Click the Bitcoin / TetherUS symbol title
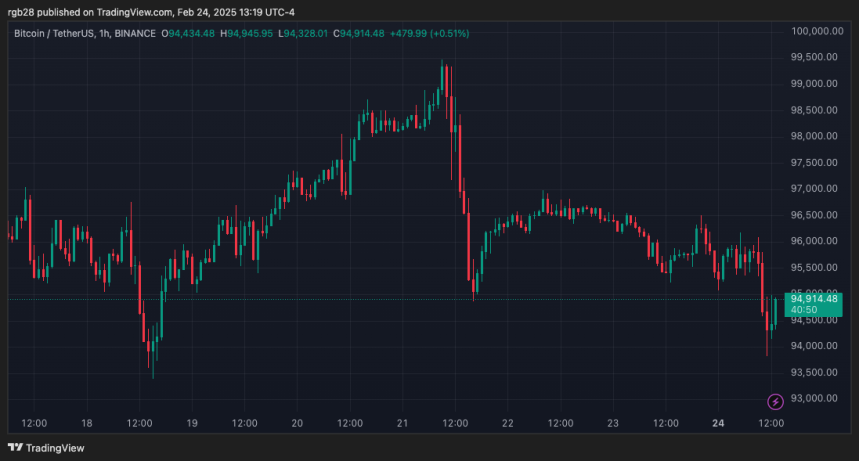Screen dimensions: 859x461 54,33
